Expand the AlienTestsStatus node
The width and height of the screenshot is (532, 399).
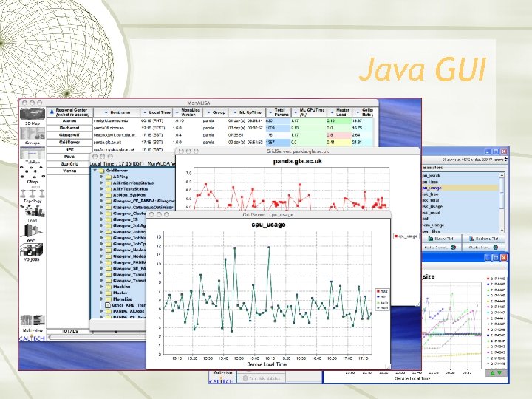coord(102,189)
